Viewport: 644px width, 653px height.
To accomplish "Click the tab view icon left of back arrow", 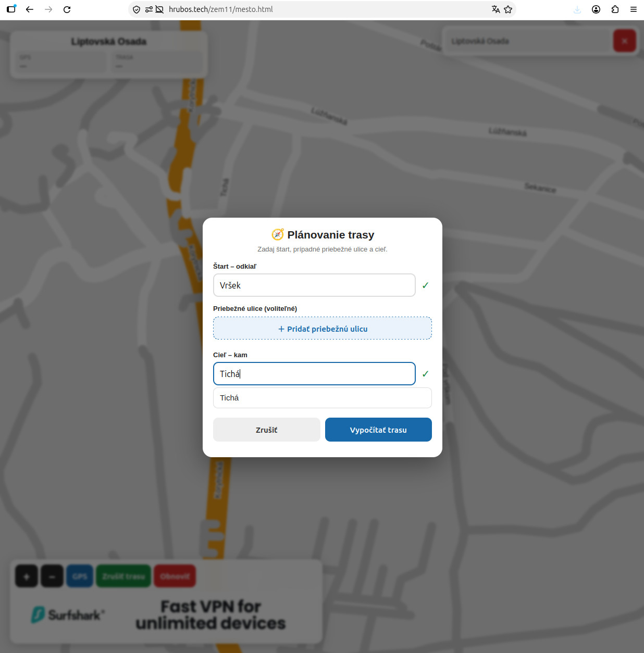I will pyautogui.click(x=11, y=9).
